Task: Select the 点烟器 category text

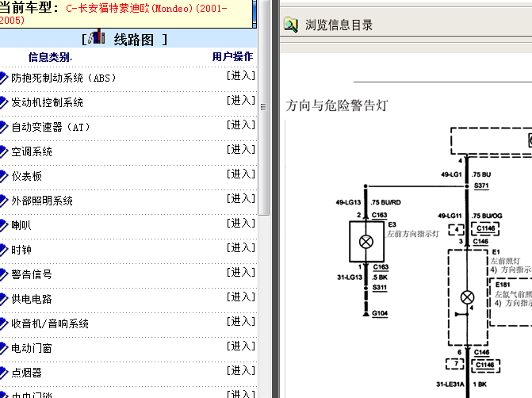Action: pyautogui.click(x=26, y=373)
